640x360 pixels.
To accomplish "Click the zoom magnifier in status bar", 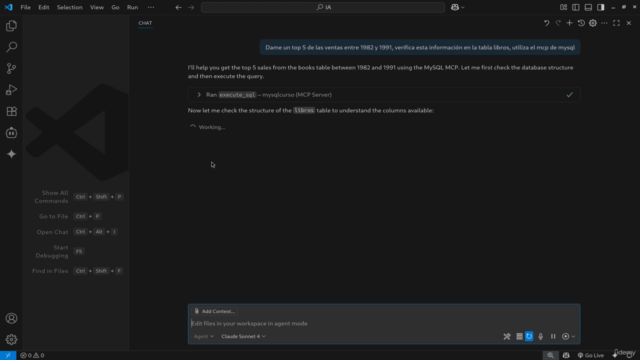I will [x=551, y=355].
